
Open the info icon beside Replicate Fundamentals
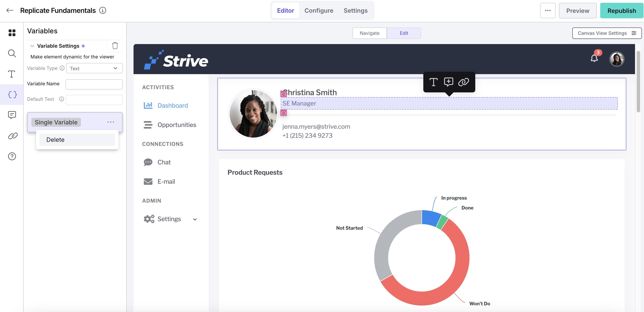103,11
